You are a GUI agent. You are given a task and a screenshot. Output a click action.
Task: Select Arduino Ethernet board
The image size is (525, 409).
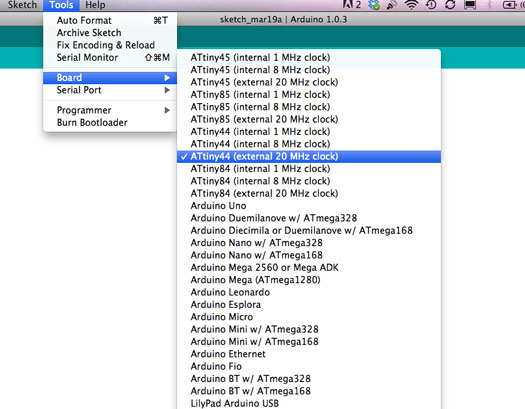click(309, 354)
